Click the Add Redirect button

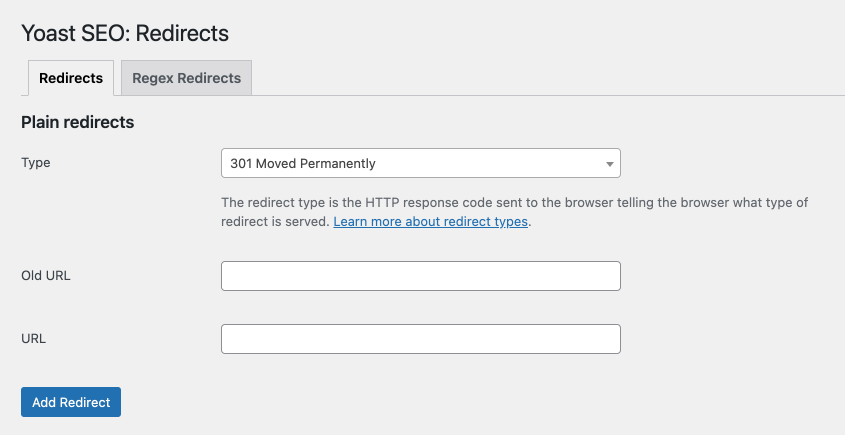(71, 402)
